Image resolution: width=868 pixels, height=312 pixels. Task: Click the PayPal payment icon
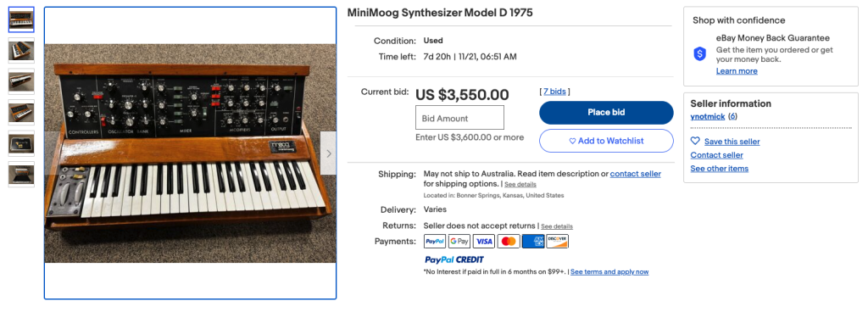tap(435, 241)
